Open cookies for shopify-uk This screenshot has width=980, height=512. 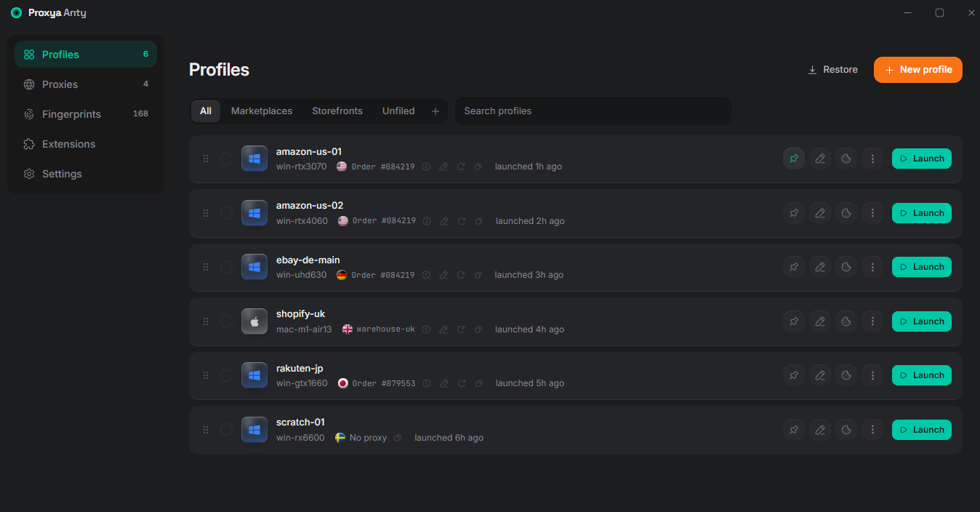pyautogui.click(x=846, y=321)
